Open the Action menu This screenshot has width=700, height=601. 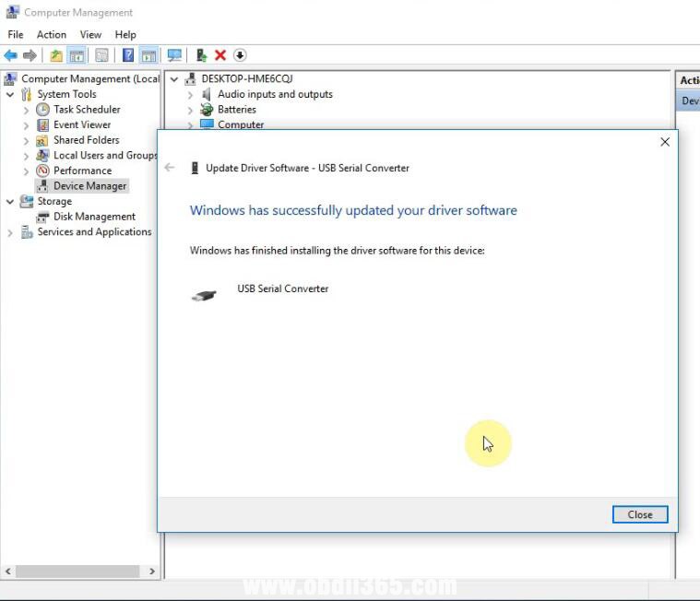coord(52,34)
